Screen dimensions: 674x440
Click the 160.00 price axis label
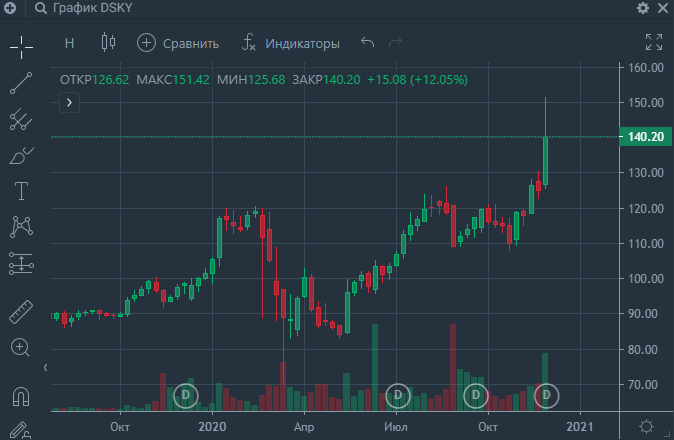646,67
